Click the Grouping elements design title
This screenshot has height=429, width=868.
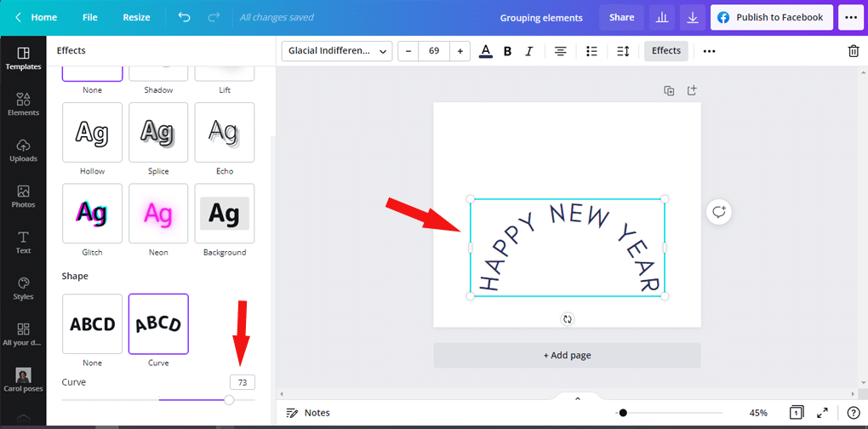pos(541,18)
